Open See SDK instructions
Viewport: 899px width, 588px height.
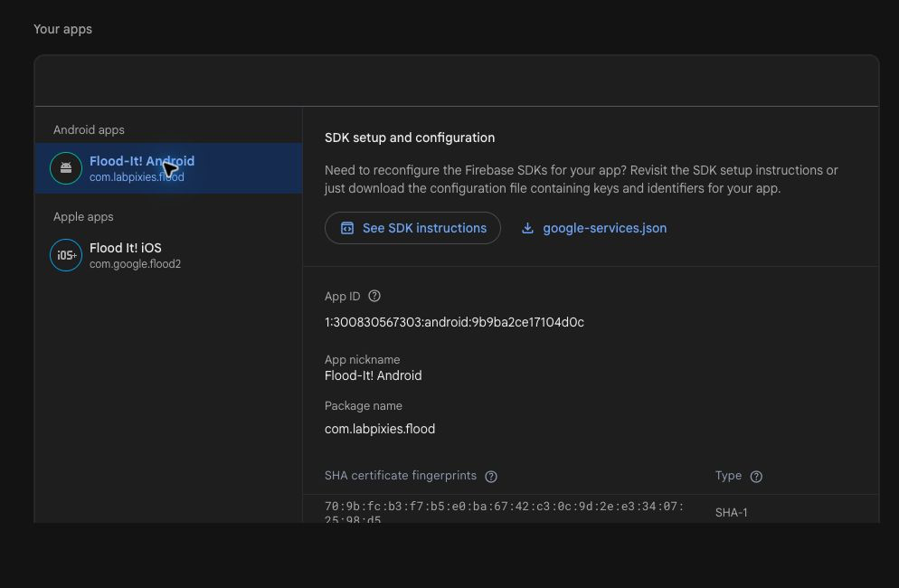412,228
